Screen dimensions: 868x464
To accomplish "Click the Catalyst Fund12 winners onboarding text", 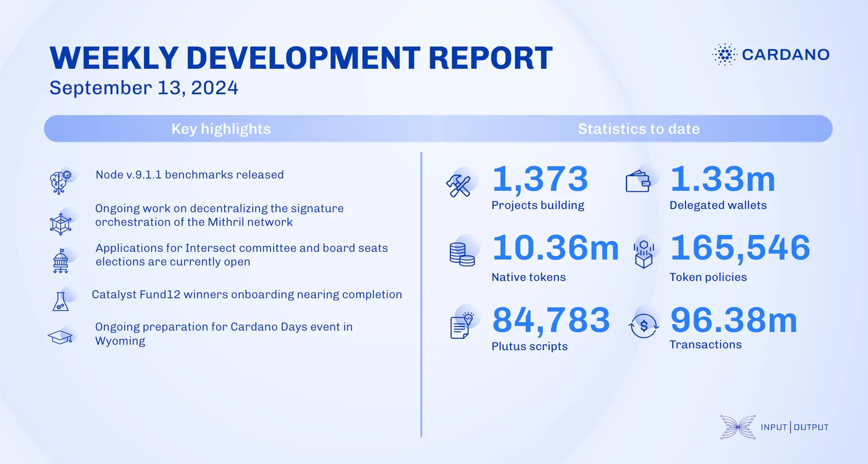I will (247, 294).
